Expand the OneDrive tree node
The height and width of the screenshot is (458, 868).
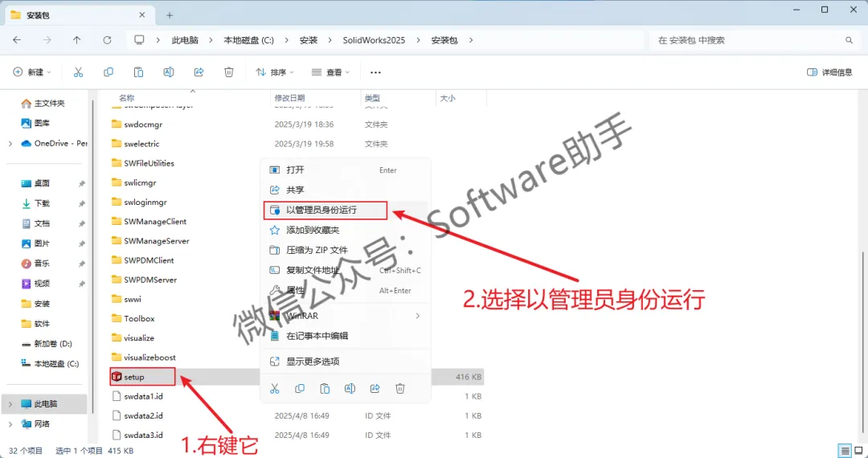click(10, 143)
